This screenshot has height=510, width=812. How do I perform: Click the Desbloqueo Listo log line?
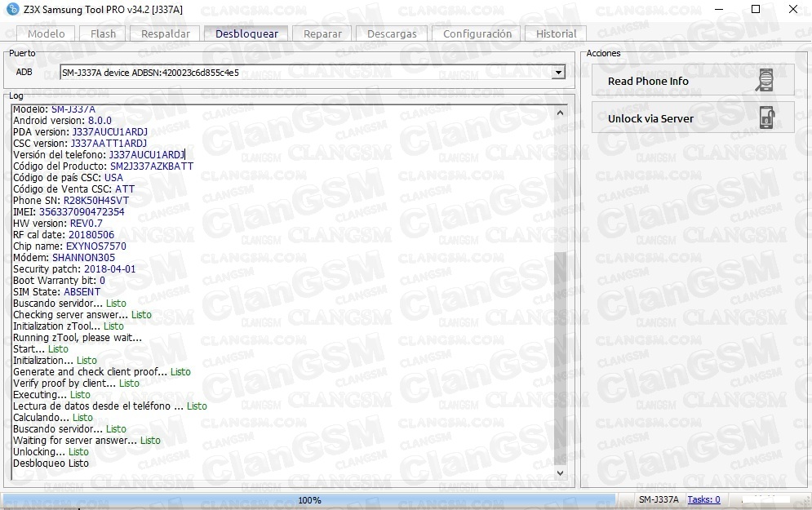point(51,463)
